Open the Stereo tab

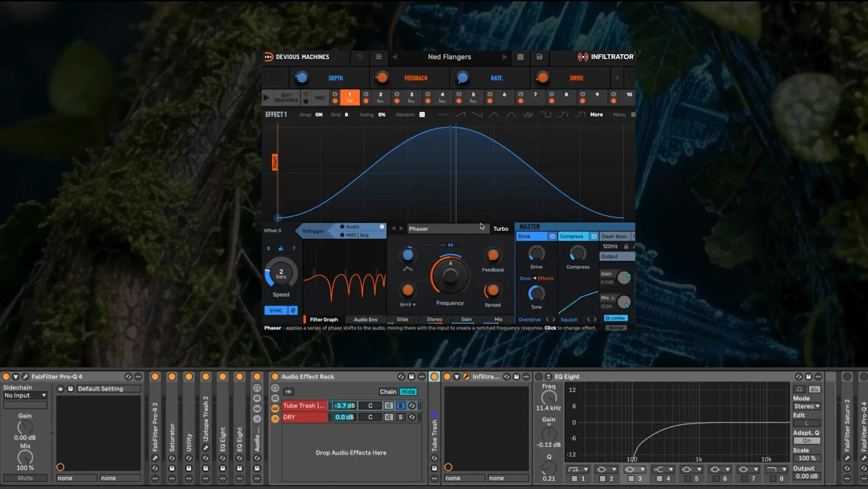(x=434, y=320)
